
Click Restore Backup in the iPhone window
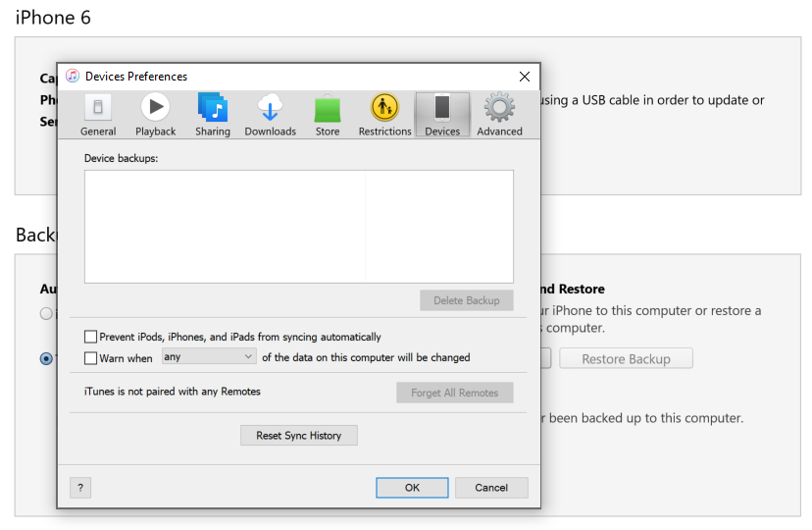coord(626,358)
